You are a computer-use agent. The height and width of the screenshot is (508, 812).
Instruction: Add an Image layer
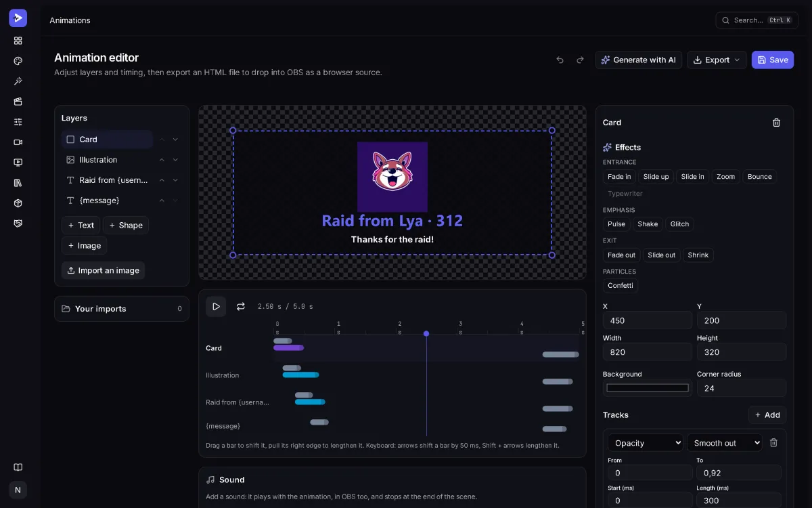[84, 246]
